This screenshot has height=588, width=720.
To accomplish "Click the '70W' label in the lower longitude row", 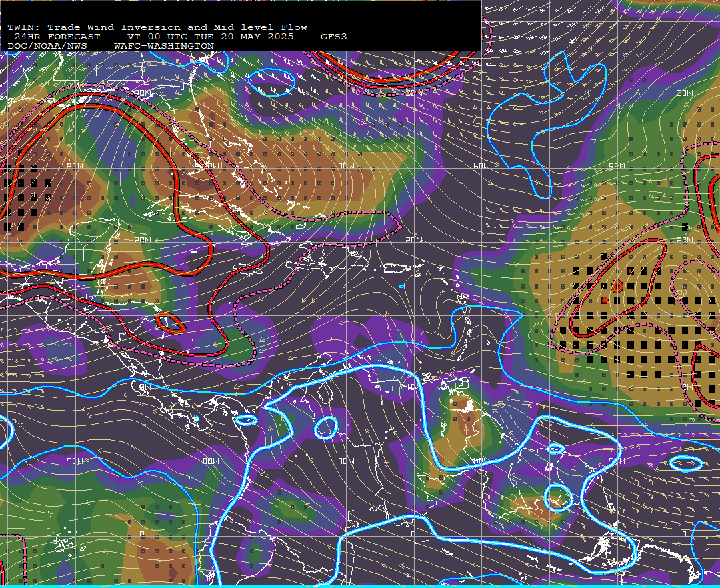I will (347, 461).
